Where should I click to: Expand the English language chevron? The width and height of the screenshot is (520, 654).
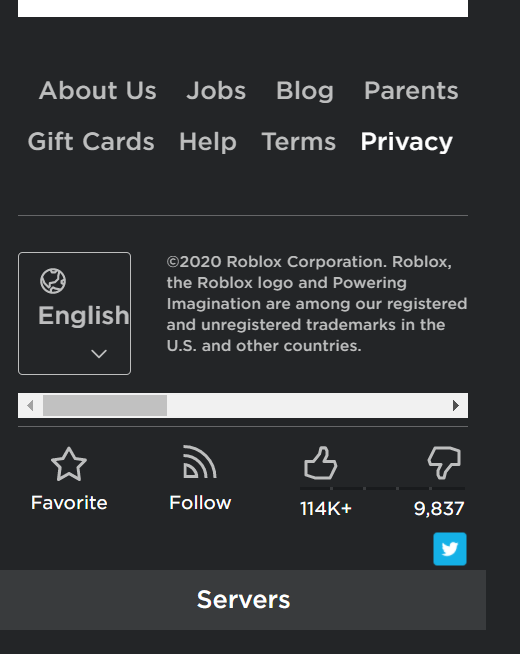[x=99, y=354]
